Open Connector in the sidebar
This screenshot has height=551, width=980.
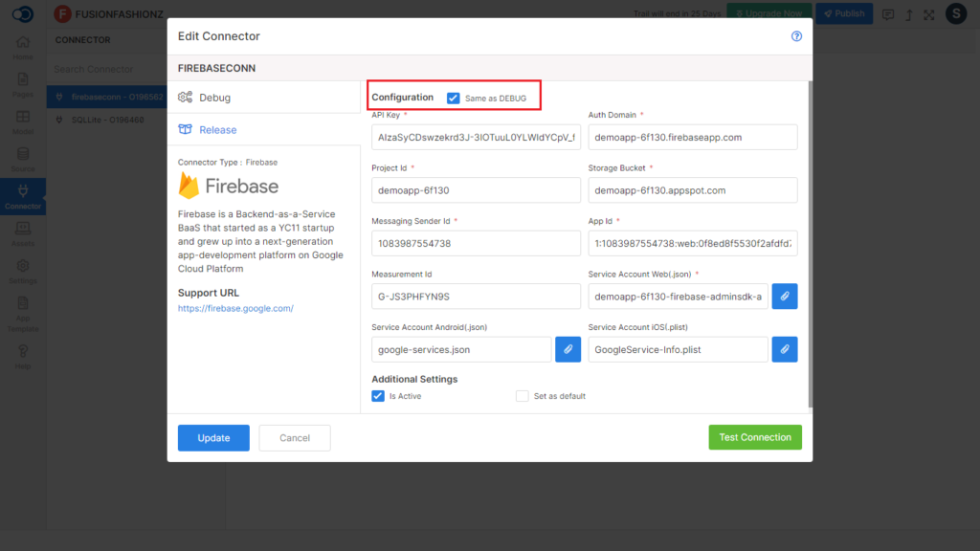tap(23, 197)
